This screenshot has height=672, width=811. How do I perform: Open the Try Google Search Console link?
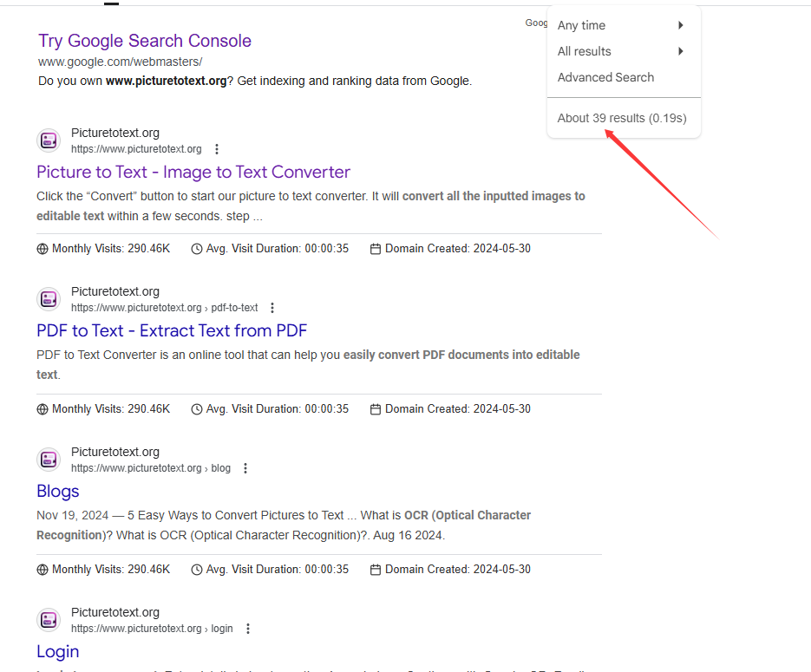click(145, 41)
